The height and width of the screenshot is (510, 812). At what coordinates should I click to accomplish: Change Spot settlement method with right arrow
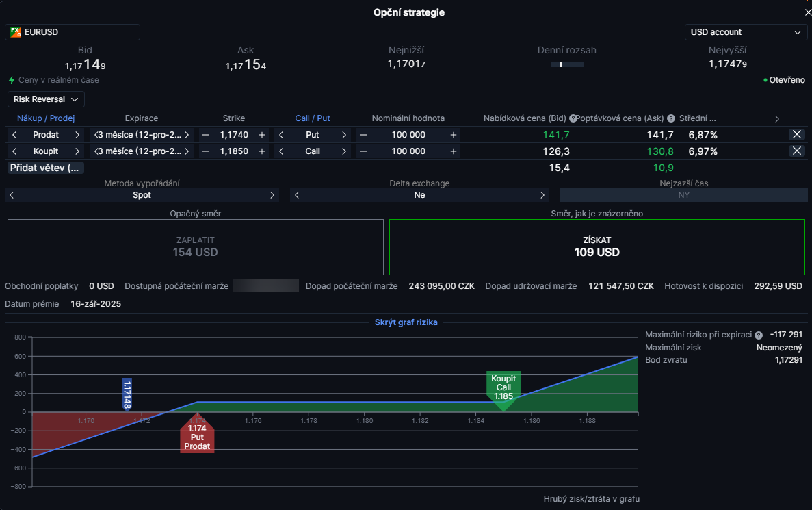[x=272, y=195]
